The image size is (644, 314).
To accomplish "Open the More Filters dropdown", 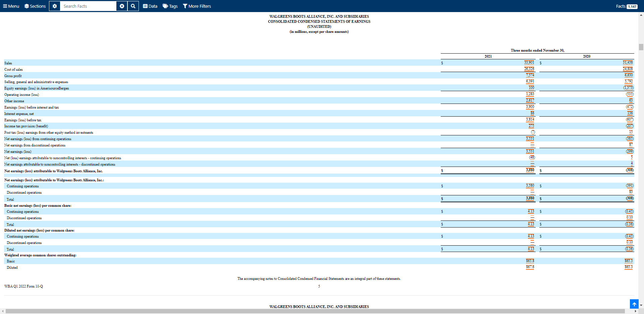I will (197, 6).
